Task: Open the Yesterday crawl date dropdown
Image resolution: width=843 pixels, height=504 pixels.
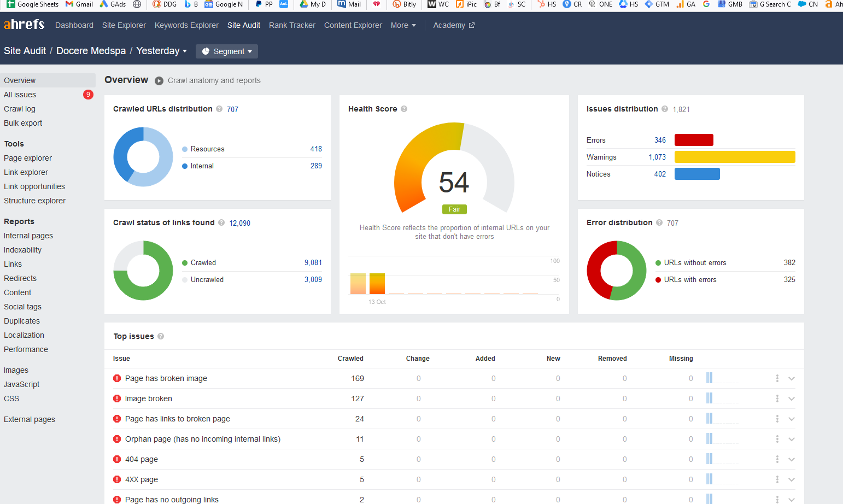Action: click(162, 51)
